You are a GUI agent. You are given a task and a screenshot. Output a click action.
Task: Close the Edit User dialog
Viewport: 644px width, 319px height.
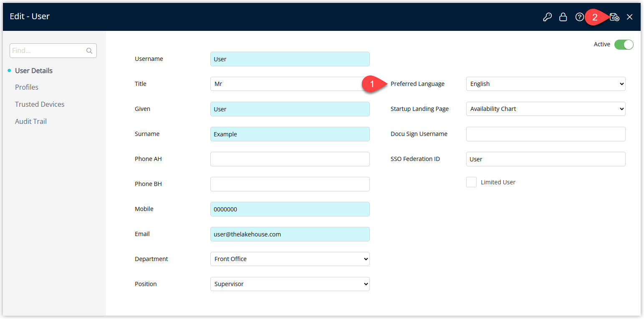click(x=630, y=17)
